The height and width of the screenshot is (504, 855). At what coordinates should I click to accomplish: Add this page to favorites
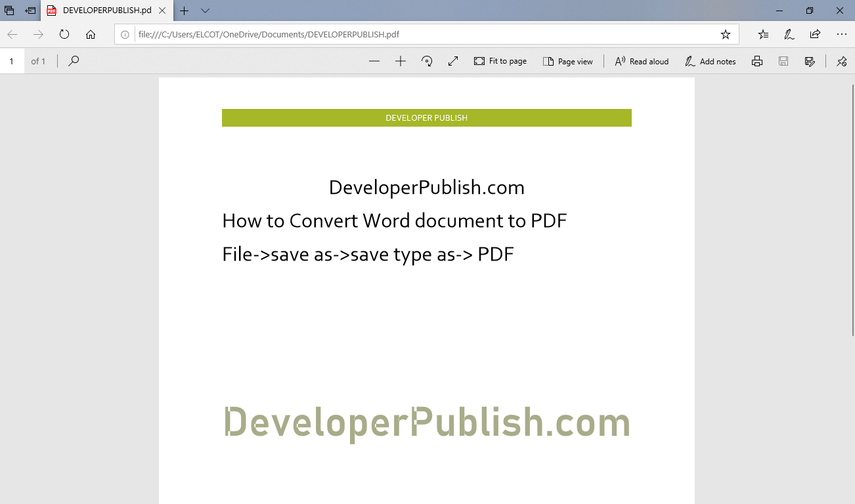click(724, 34)
